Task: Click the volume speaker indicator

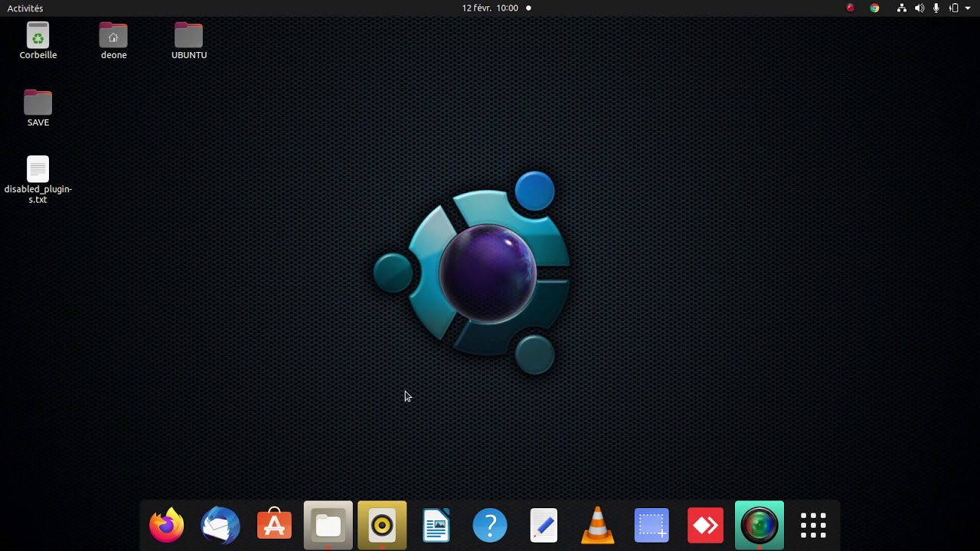Action: pyautogui.click(x=920, y=8)
